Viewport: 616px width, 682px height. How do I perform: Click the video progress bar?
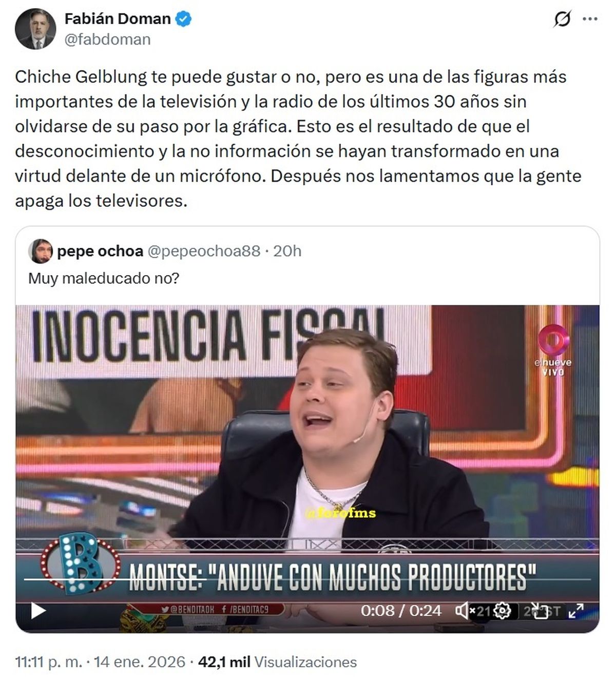307,580
